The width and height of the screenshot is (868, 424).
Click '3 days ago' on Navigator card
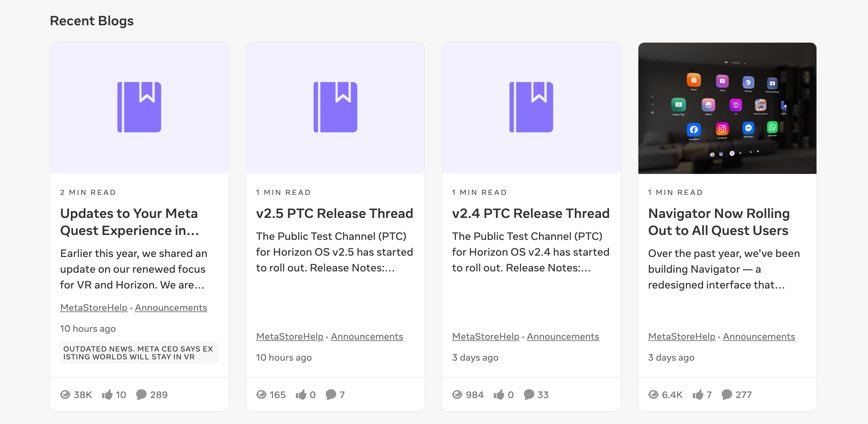point(671,357)
